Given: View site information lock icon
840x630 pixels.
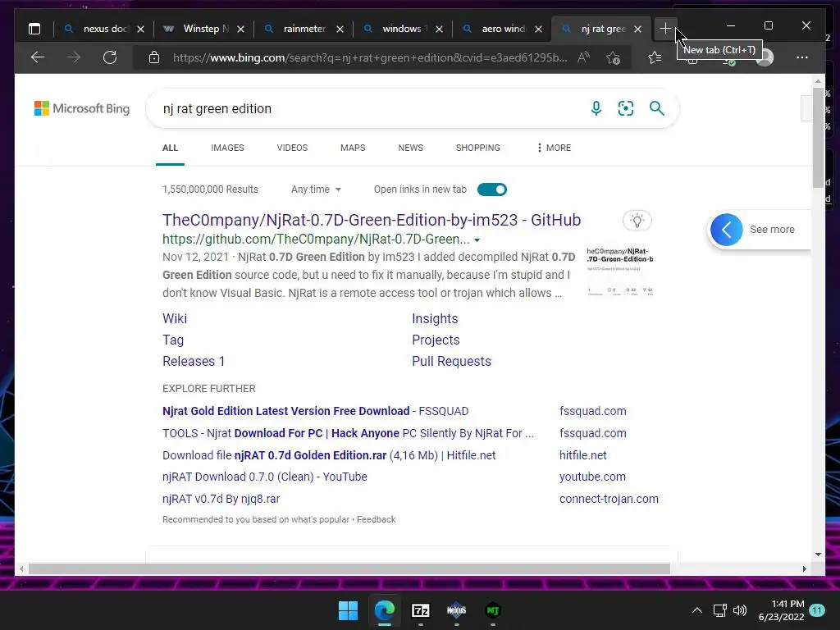Looking at the screenshot, I should tap(154, 57).
